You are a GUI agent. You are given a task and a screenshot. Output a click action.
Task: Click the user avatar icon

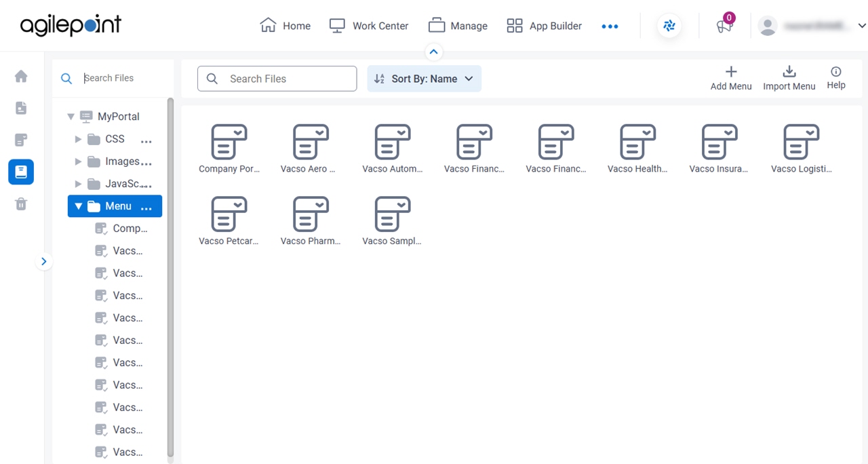point(768,26)
